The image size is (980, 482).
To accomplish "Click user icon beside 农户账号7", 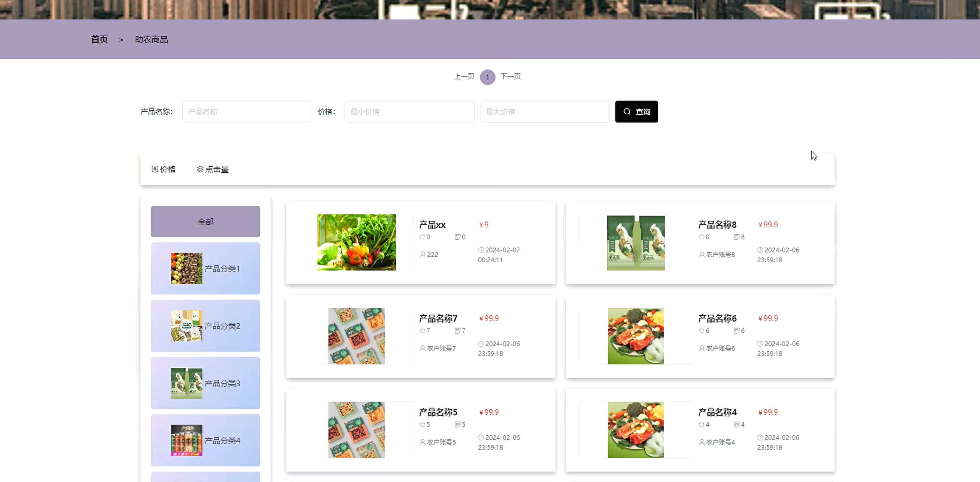I will (422, 348).
